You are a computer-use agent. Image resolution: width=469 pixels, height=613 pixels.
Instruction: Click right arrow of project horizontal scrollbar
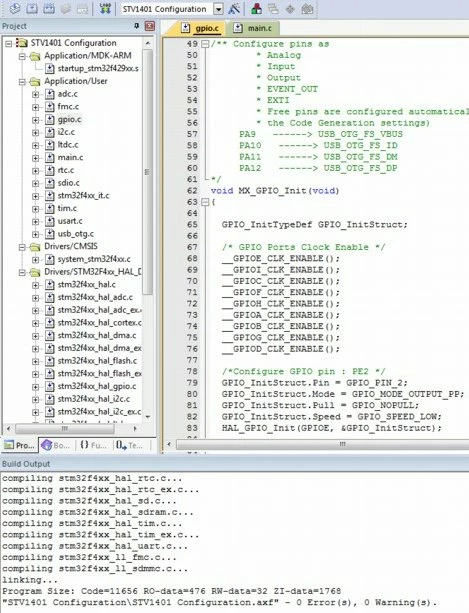click(x=135, y=428)
